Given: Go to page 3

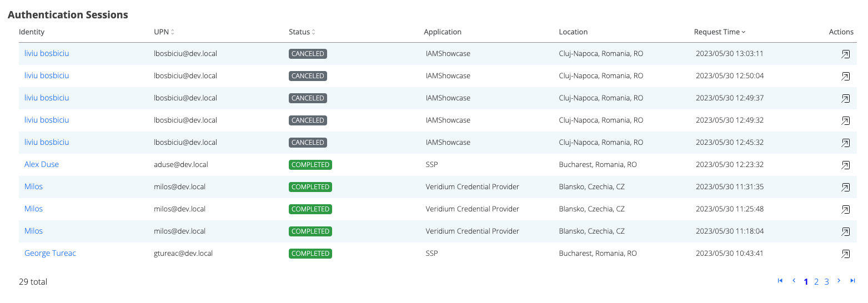Looking at the screenshot, I should (x=826, y=282).
